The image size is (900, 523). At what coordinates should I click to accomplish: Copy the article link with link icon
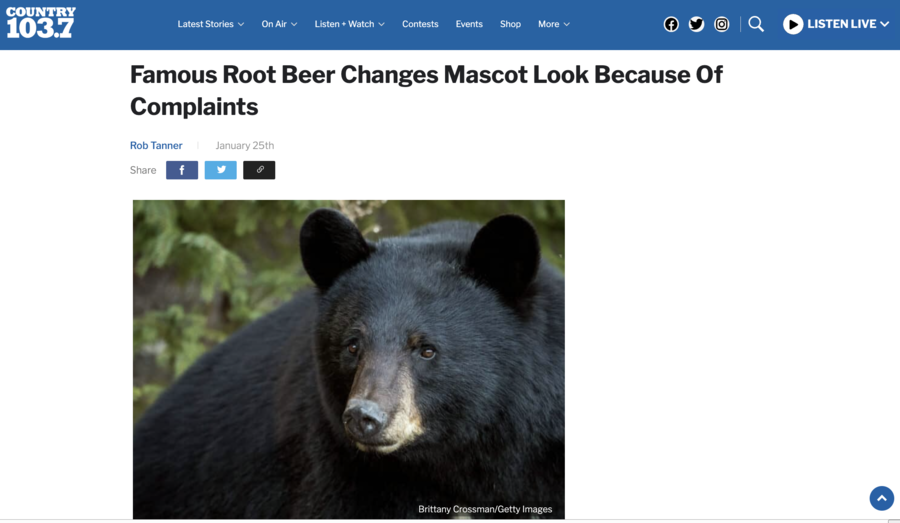(259, 170)
